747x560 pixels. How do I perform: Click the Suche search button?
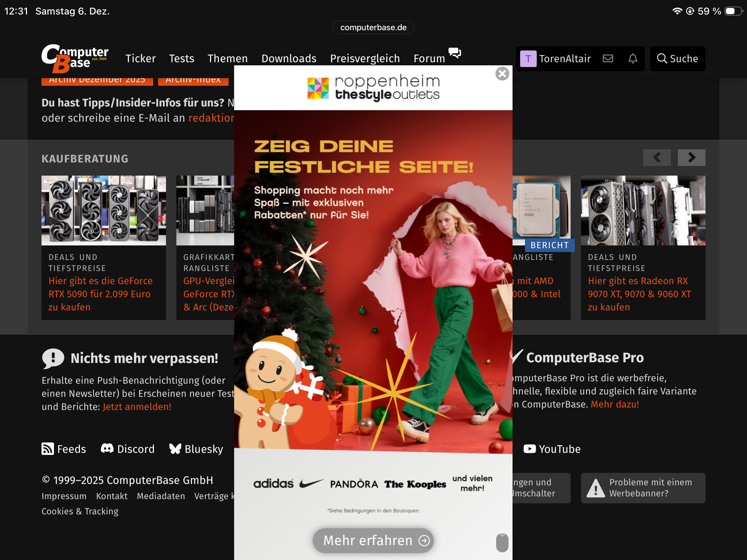tap(677, 58)
